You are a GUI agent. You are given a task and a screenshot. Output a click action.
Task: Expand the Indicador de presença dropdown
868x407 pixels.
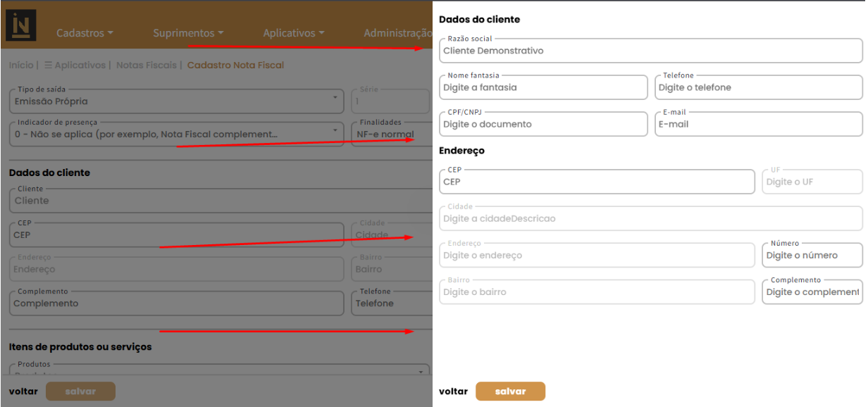pos(177,134)
